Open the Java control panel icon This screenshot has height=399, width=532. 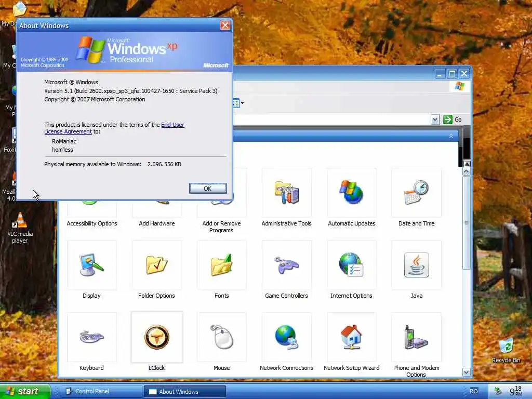[x=416, y=265]
